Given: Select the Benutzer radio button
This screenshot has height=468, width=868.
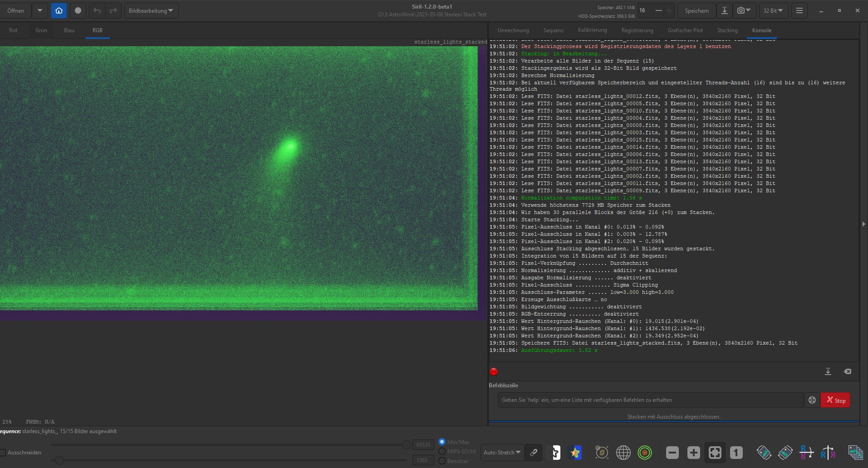Looking at the screenshot, I should [442, 461].
